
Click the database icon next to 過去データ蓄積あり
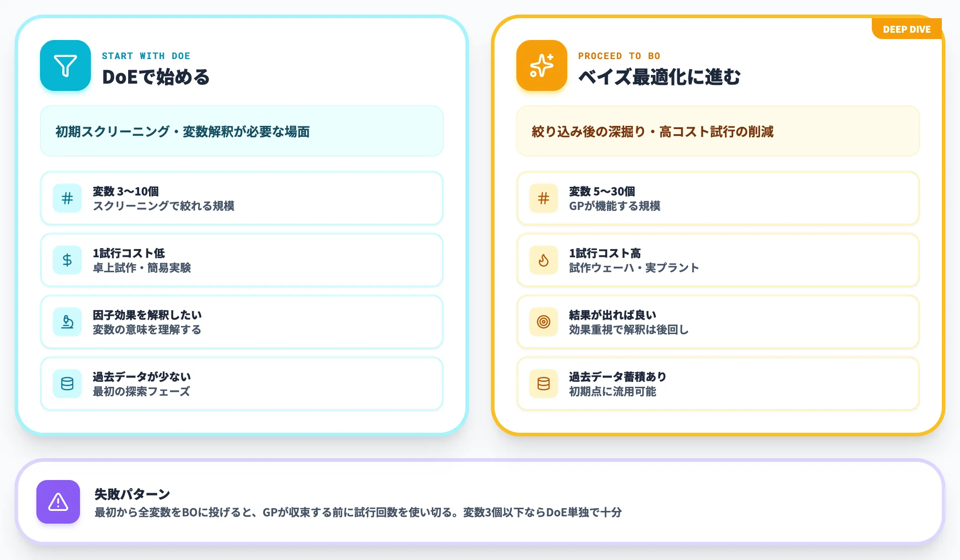pos(544,384)
